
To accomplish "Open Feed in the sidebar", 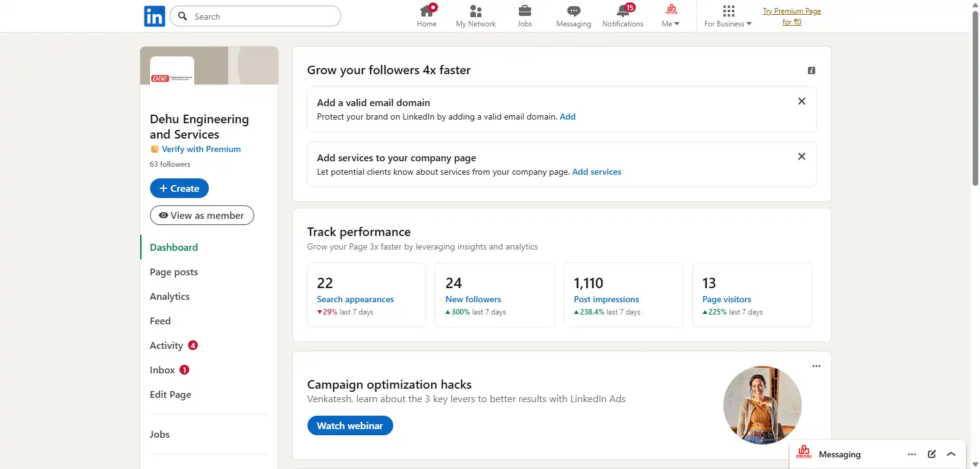I will [160, 321].
